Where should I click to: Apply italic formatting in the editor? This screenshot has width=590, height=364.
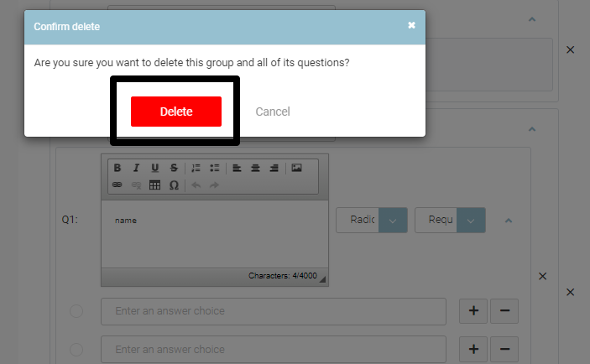tap(136, 168)
